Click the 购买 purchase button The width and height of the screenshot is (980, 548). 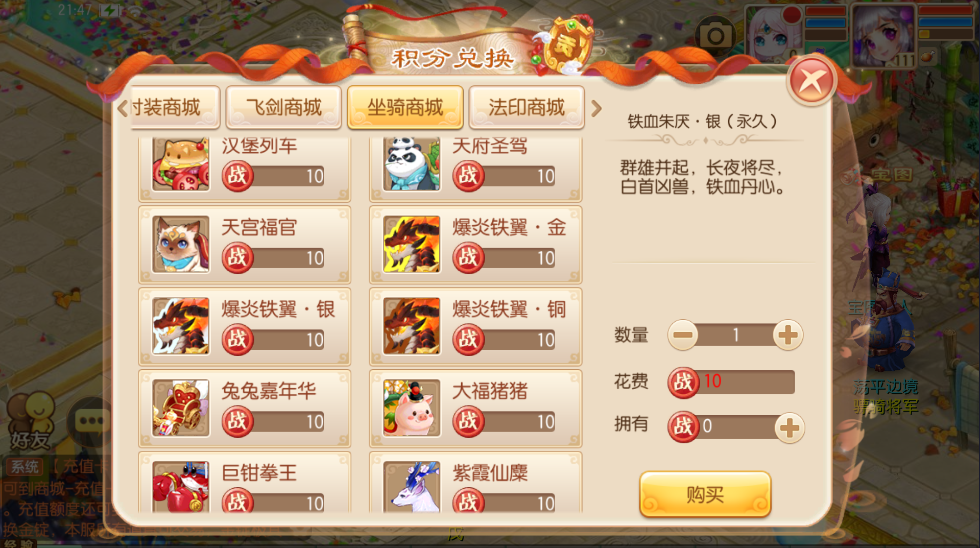(x=705, y=494)
